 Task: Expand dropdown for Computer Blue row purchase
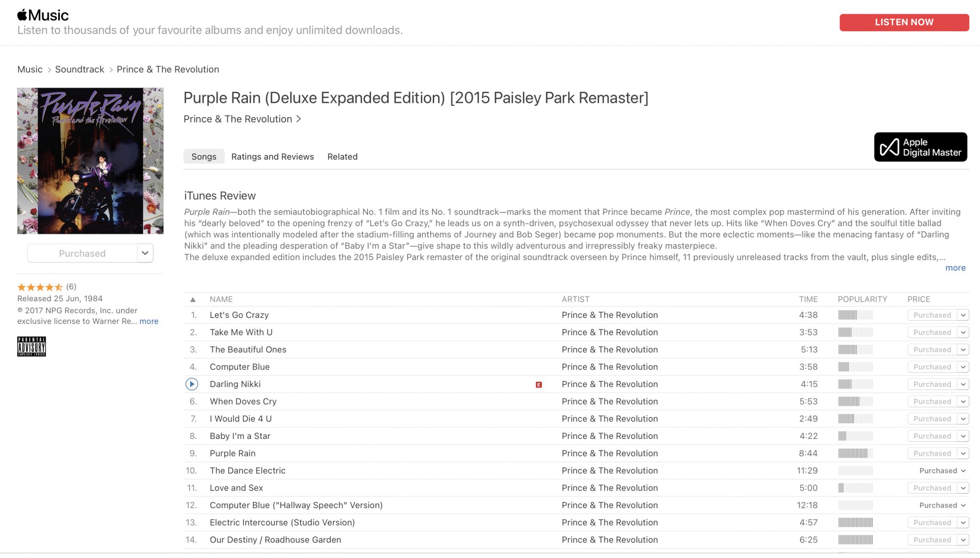pyautogui.click(x=963, y=367)
